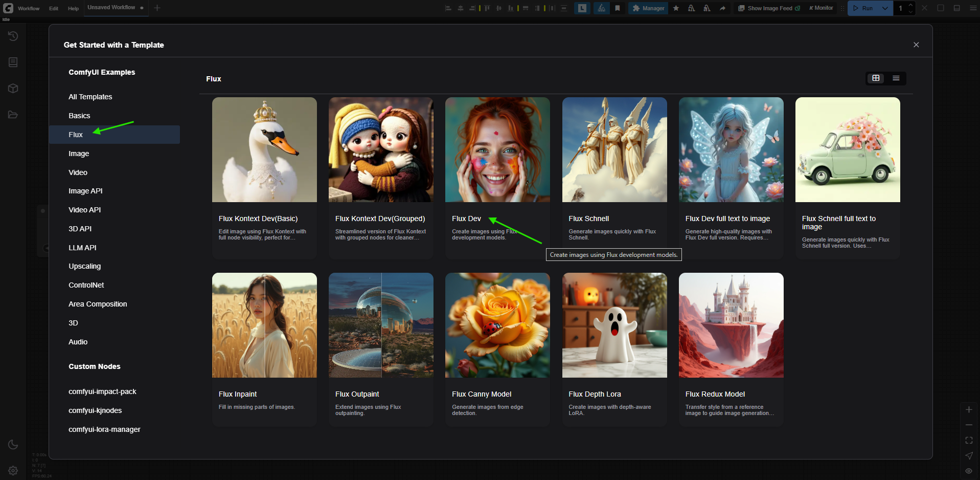Select Audio category
This screenshot has height=480, width=980.
[x=115, y=342]
